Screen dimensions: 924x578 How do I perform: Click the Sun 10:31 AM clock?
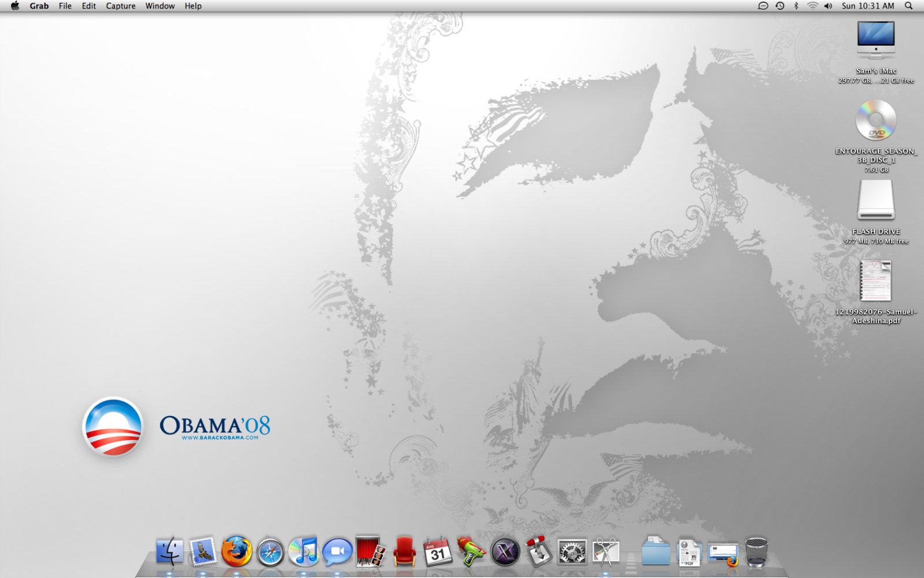coord(868,6)
